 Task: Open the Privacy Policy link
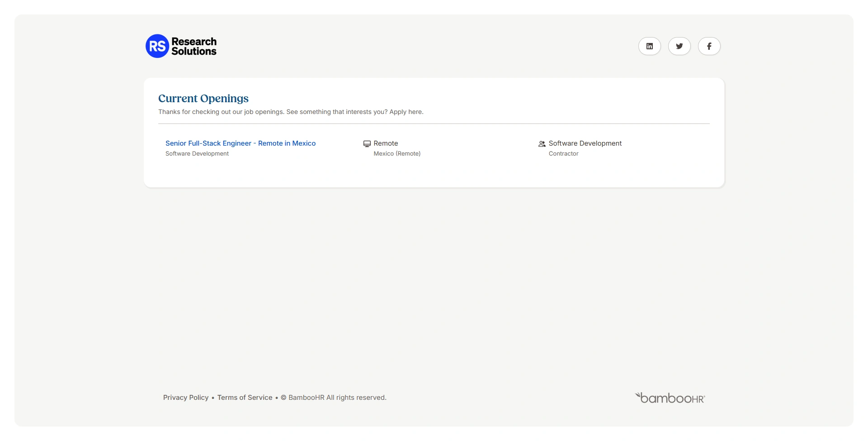click(x=185, y=398)
